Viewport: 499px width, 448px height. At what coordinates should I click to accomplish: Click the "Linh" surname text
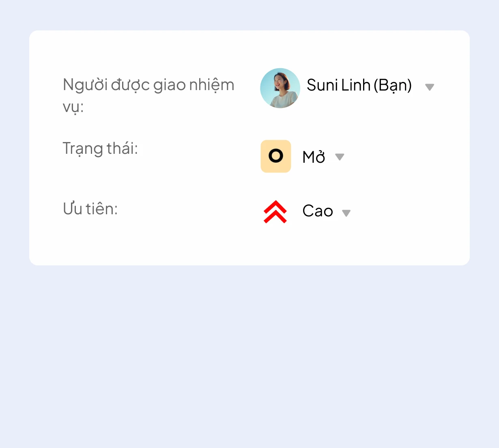[x=356, y=85]
